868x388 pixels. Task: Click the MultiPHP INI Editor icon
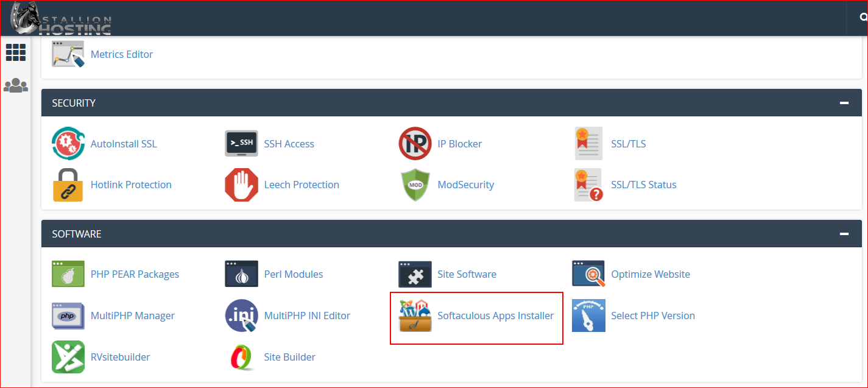[241, 316]
